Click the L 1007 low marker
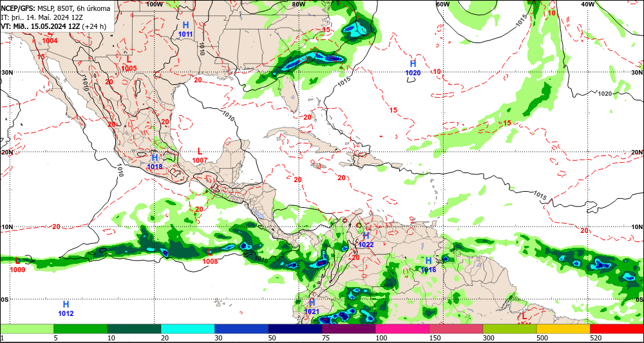The width and height of the screenshot is (644, 343). coord(200,155)
